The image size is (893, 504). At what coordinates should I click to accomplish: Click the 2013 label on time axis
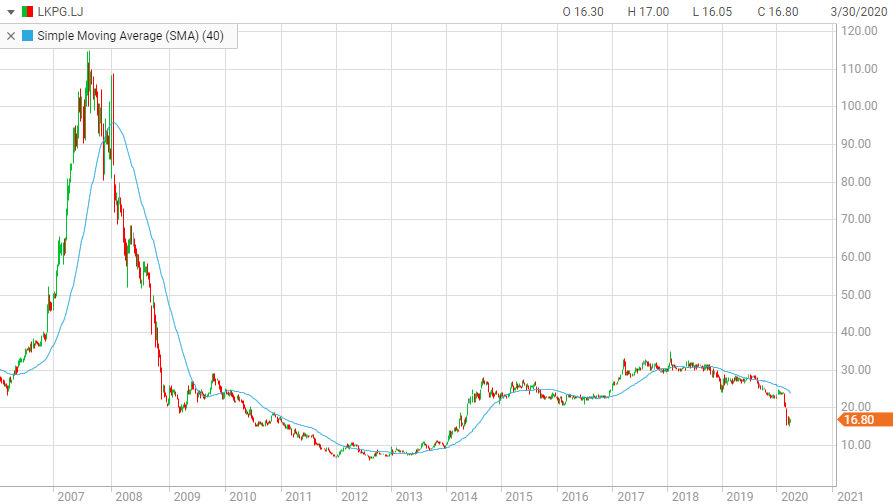(x=407, y=496)
